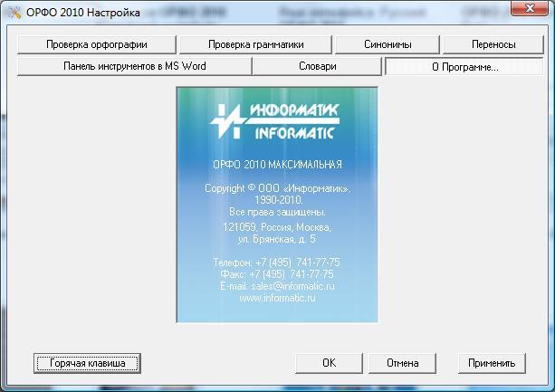This screenshot has width=555, height=392.
Task: Click the Факс number line
Action: pyautogui.click(x=277, y=273)
